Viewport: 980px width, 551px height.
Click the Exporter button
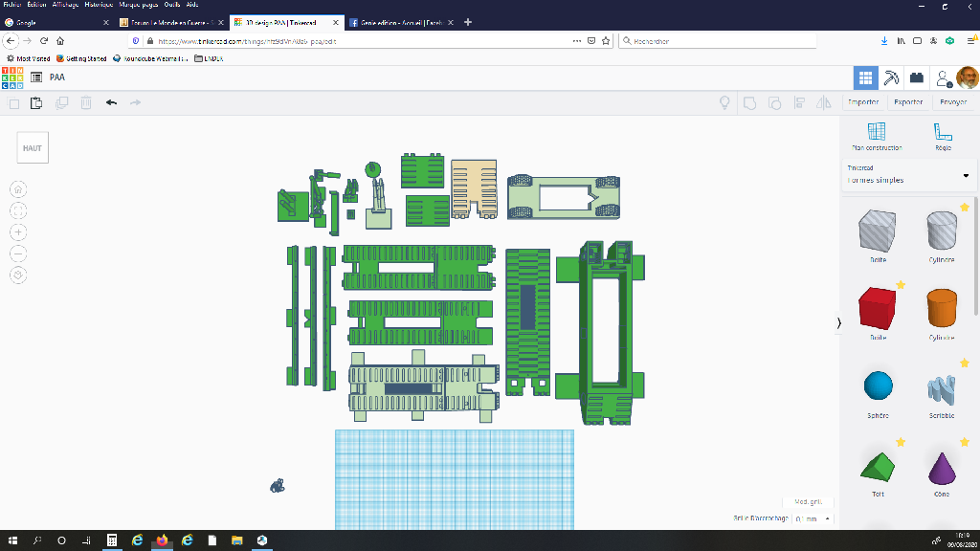point(908,102)
